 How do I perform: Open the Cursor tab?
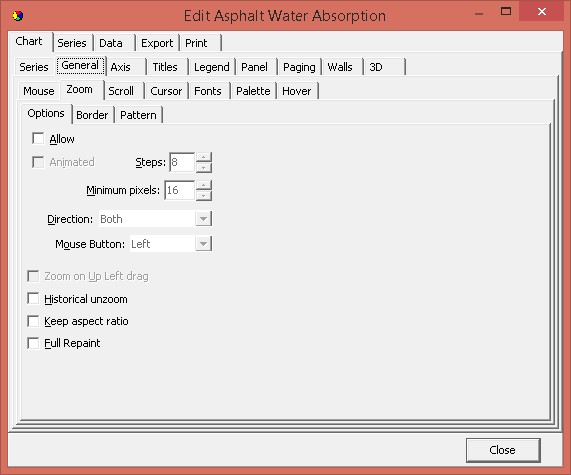pyautogui.click(x=166, y=91)
